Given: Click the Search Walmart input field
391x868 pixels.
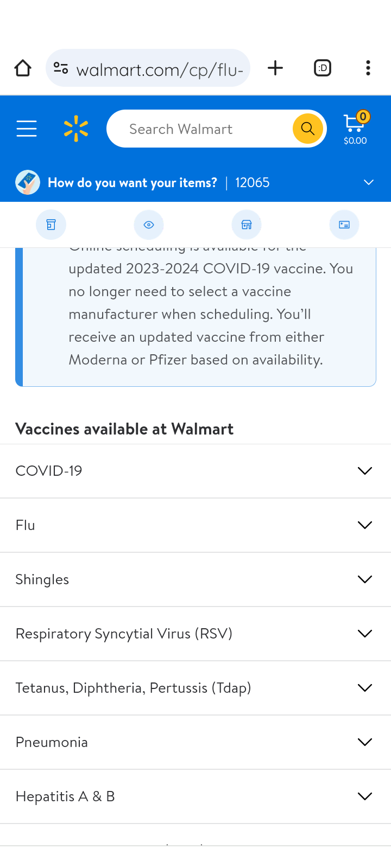Looking at the screenshot, I should 201,129.
